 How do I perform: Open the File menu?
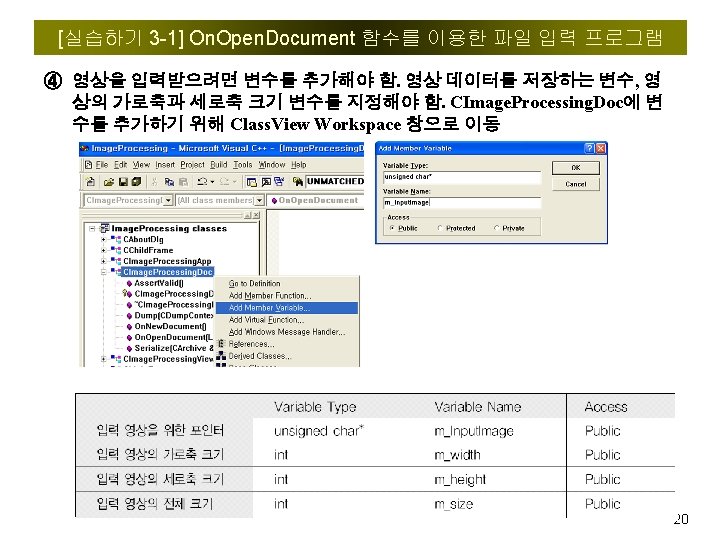pos(102,165)
